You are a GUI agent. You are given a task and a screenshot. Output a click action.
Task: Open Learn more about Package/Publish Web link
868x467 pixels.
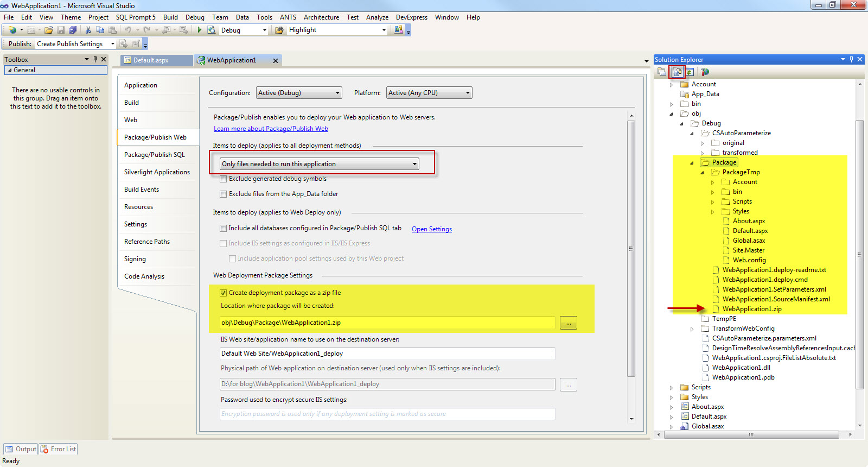(271, 129)
